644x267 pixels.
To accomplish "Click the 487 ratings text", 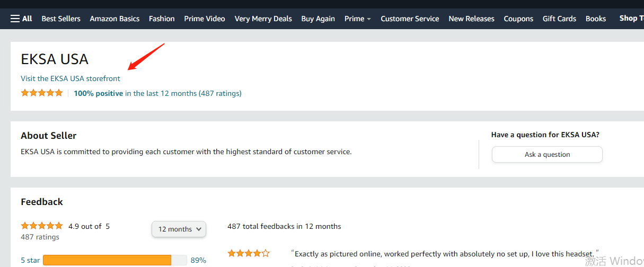I will (x=40, y=237).
